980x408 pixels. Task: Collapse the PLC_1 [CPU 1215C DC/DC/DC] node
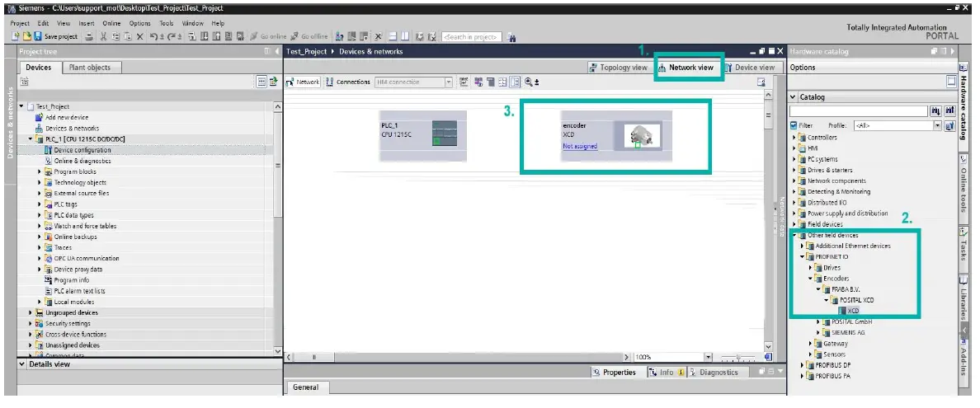[31, 138]
